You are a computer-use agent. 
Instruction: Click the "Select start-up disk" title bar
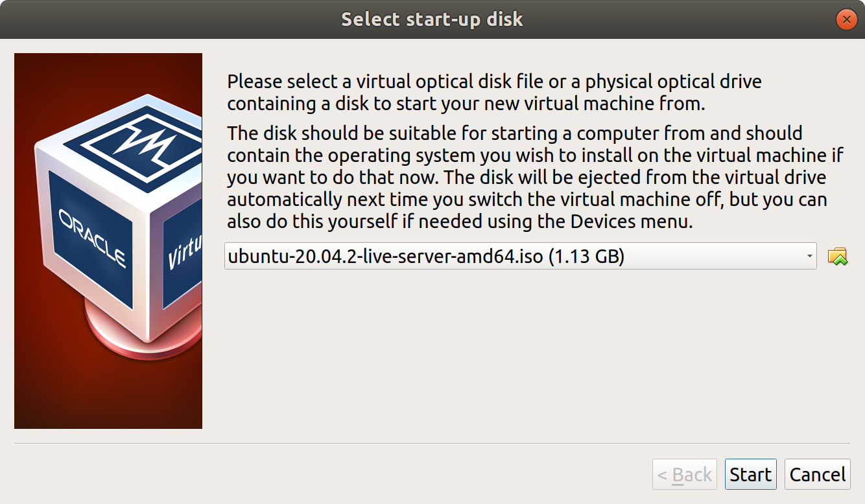pyautogui.click(x=432, y=19)
